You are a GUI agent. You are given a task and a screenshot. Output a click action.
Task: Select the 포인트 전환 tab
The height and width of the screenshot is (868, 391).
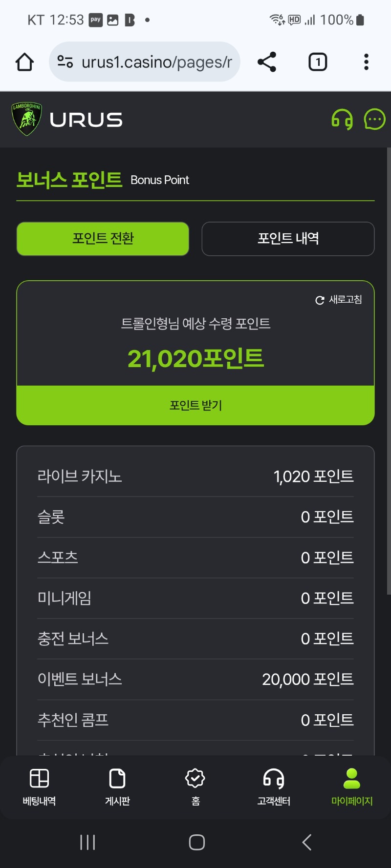pos(103,239)
